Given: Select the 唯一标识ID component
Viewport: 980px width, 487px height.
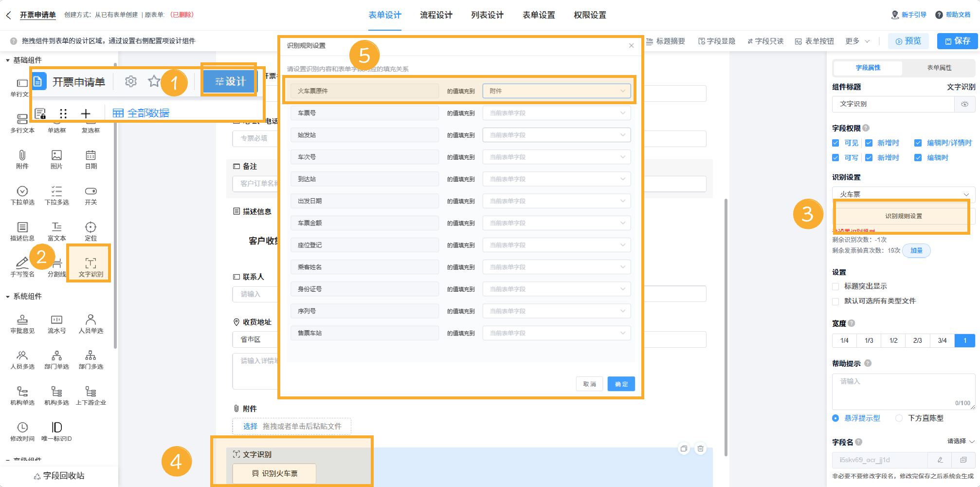Looking at the screenshot, I should [x=56, y=430].
